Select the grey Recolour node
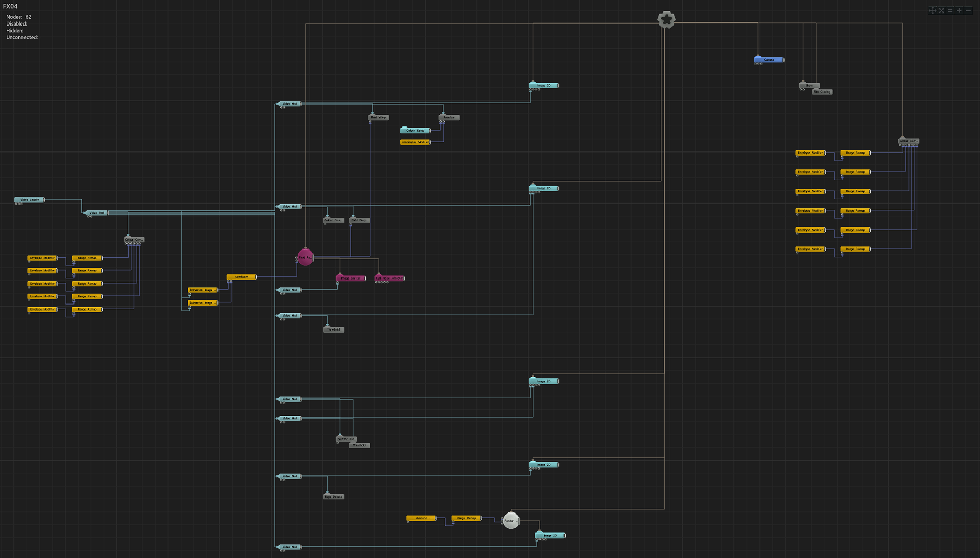The height and width of the screenshot is (558, 980). coord(449,118)
